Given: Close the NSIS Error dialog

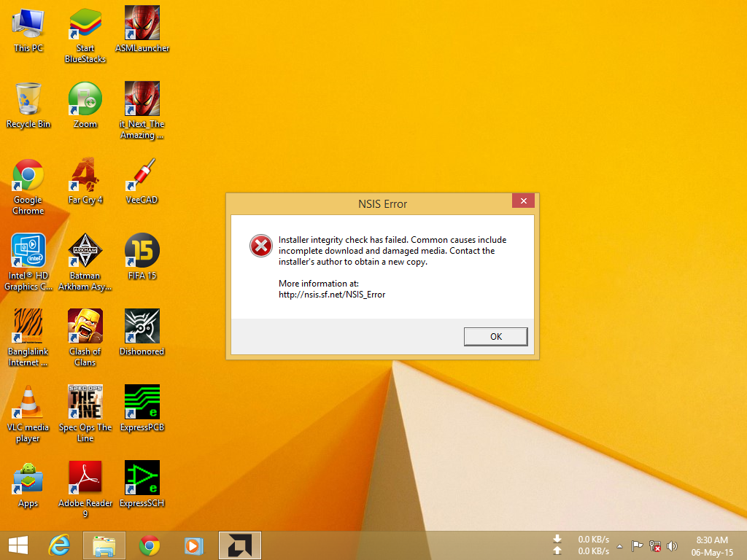Looking at the screenshot, I should tap(523, 201).
